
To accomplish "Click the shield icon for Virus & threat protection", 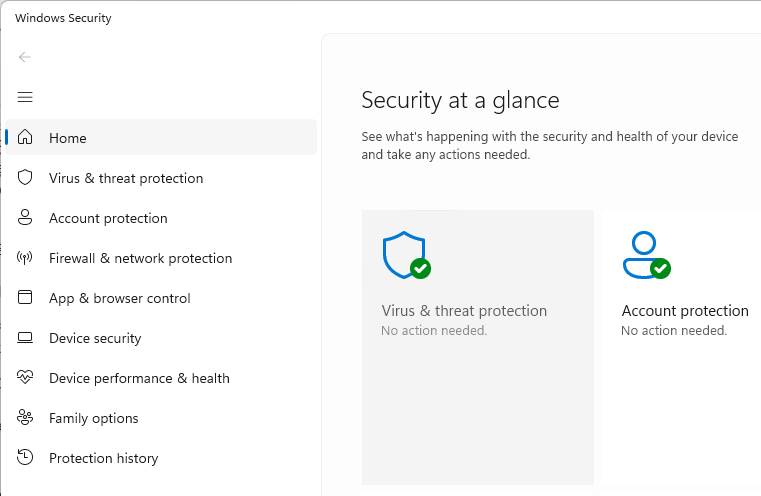I will point(25,178).
